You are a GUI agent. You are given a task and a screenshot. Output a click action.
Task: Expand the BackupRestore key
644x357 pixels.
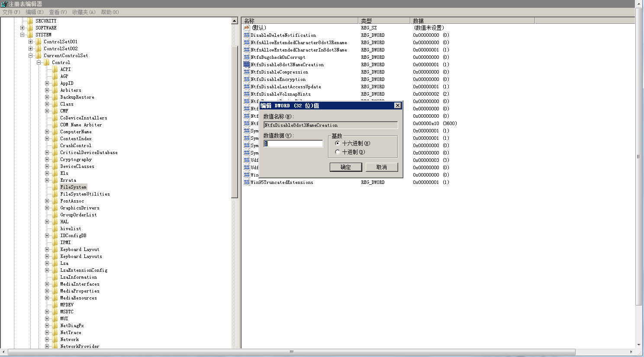click(47, 97)
